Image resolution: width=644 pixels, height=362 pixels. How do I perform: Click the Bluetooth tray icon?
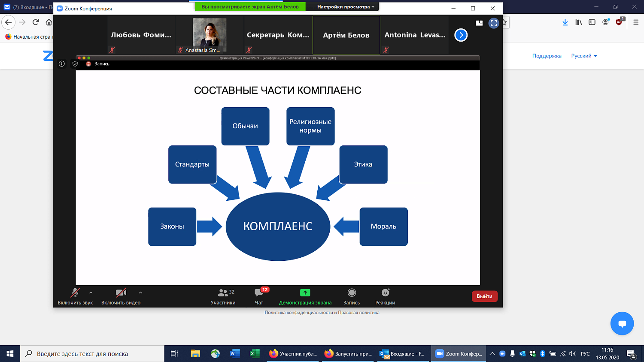[x=543, y=354]
